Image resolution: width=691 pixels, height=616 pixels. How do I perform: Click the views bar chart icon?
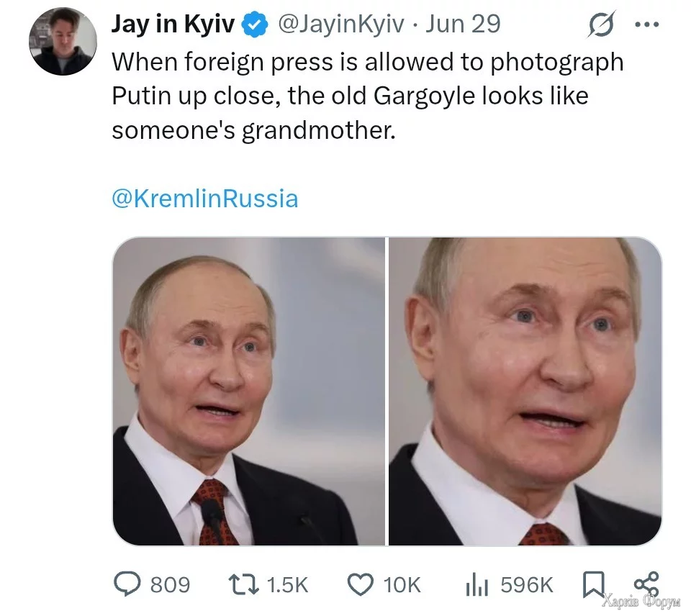tap(477, 584)
